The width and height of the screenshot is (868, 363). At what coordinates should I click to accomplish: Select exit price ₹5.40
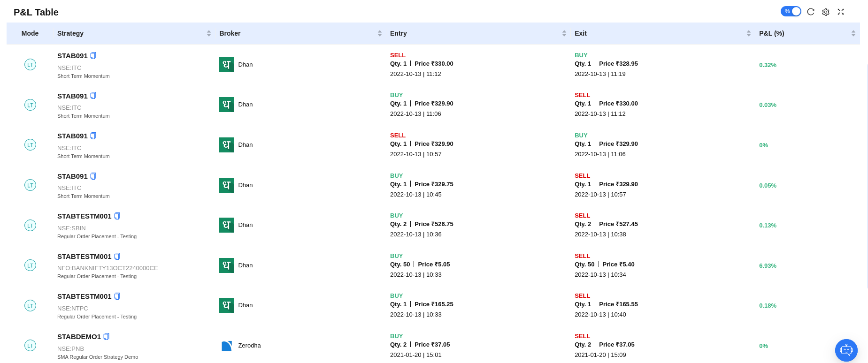(x=618, y=265)
